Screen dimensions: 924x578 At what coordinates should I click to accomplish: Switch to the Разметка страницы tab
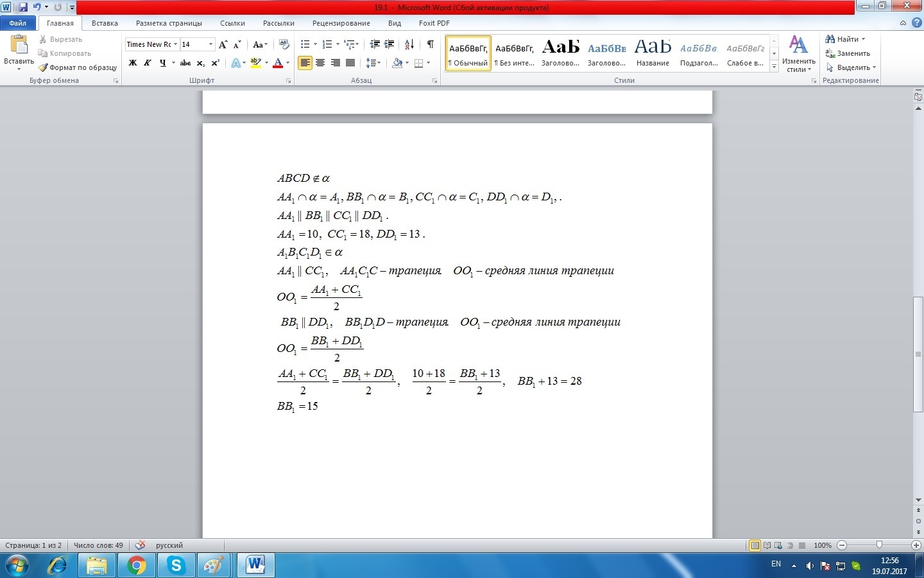pos(169,23)
